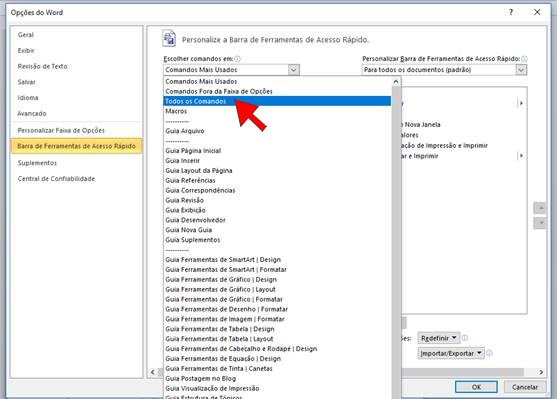
Task: Select Todos os Comandos option
Action: [277, 101]
